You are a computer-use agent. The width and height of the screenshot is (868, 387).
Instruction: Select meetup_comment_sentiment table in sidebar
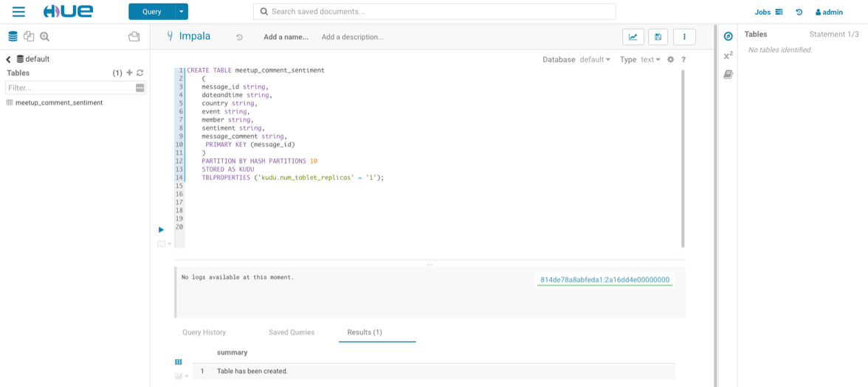(x=59, y=102)
